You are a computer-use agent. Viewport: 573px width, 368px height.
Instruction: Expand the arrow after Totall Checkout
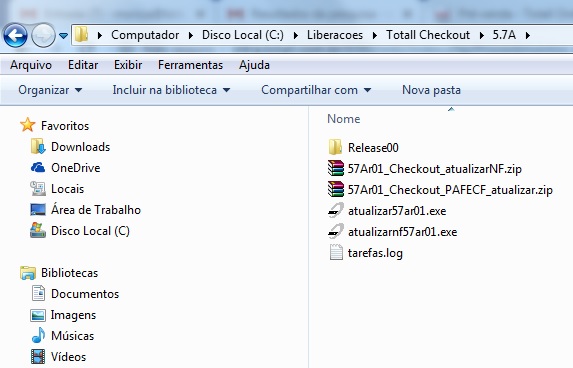(482, 35)
